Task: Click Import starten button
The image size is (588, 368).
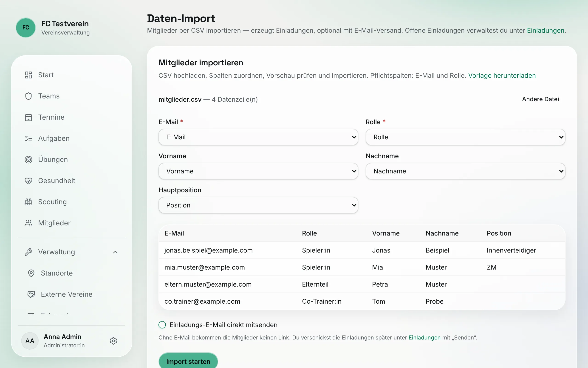Action: coord(188,361)
